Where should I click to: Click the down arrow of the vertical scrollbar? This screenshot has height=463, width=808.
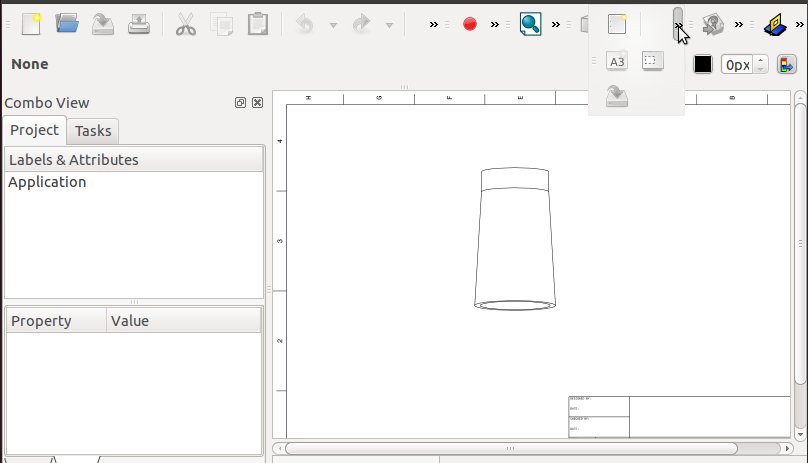(x=800, y=435)
